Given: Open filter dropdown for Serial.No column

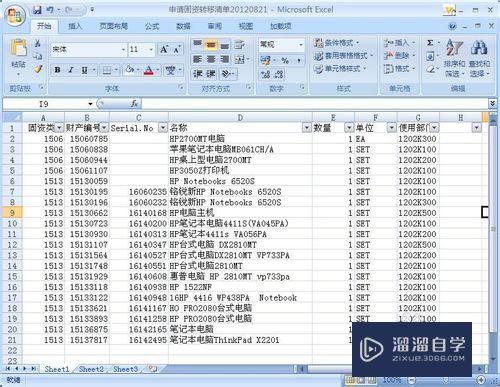Looking at the screenshot, I should 163,128.
